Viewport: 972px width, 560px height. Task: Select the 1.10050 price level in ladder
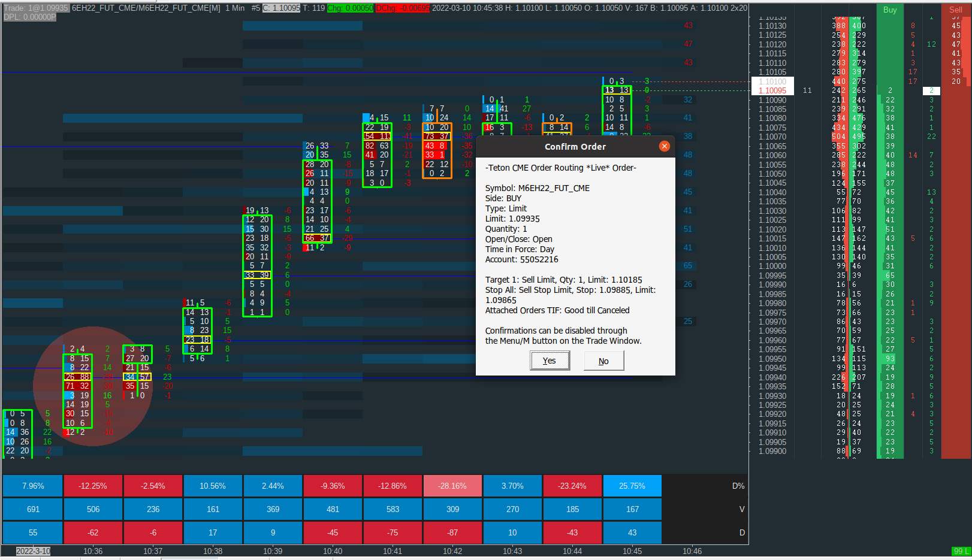(x=772, y=174)
